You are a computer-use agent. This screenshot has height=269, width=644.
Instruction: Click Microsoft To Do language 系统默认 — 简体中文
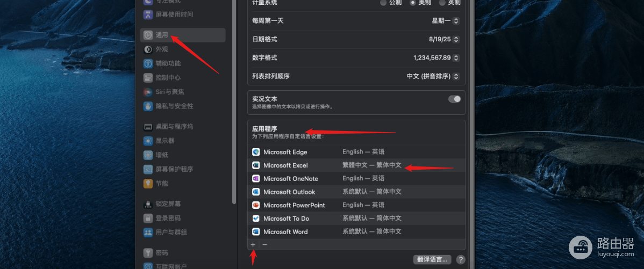[371, 218]
